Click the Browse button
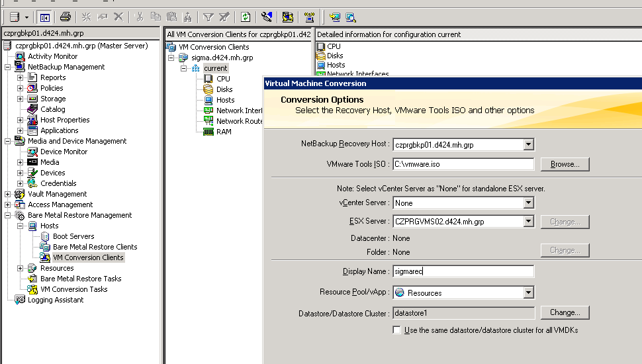 pyautogui.click(x=565, y=164)
